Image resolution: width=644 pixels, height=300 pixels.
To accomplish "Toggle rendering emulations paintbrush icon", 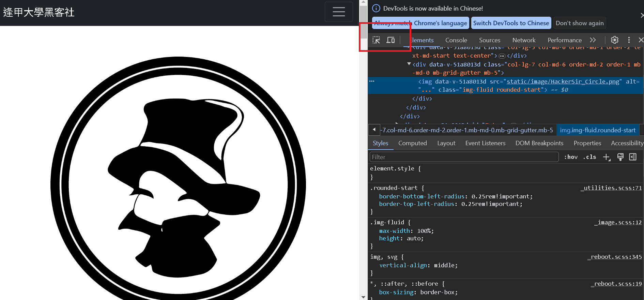I will 620,157.
